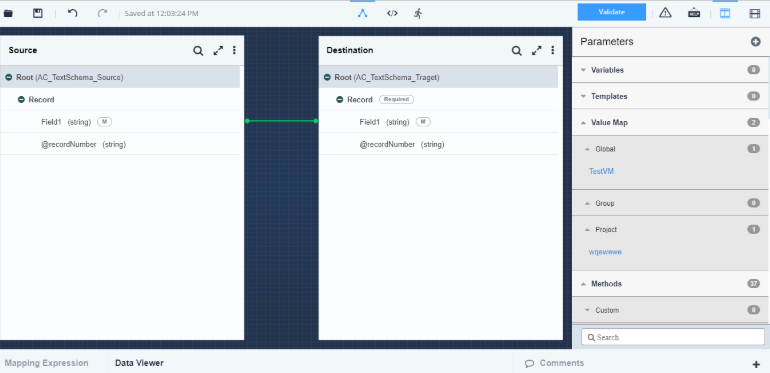
Task: Open the Comments tab
Action: point(554,363)
